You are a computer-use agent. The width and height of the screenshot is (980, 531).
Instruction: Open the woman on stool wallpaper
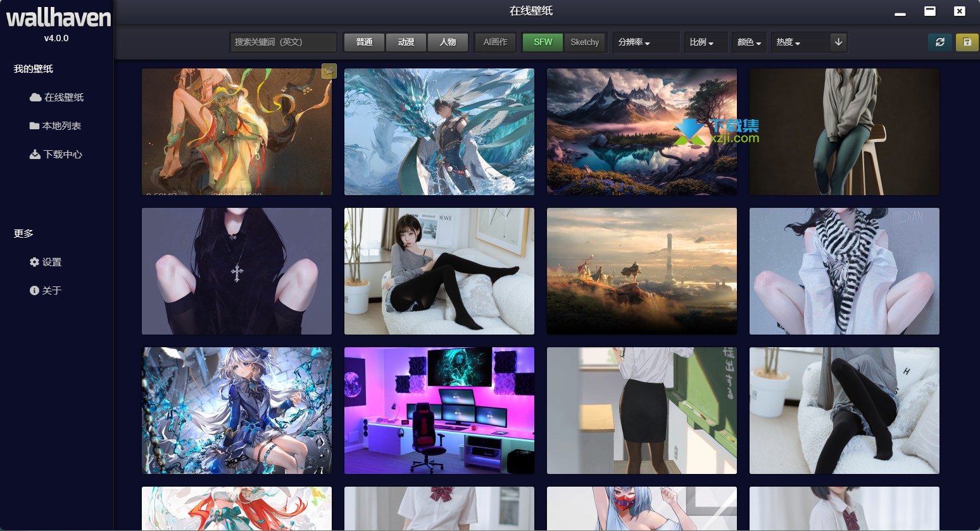coord(845,132)
